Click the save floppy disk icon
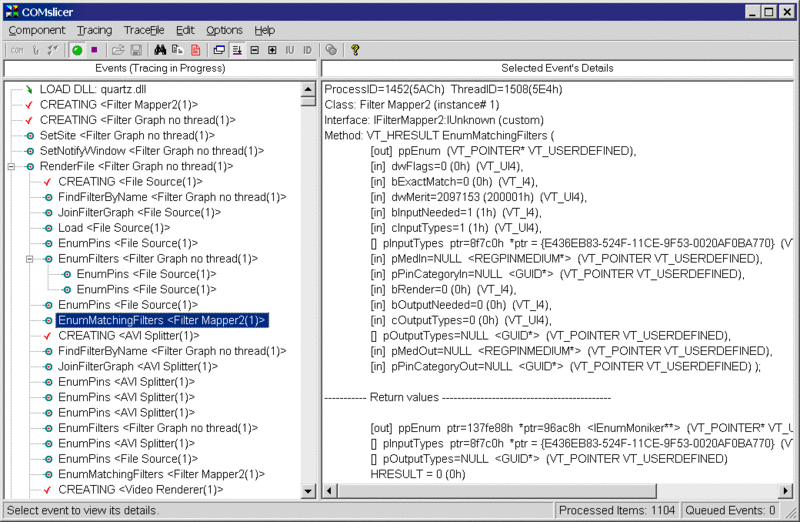This screenshot has width=800, height=522. click(136, 50)
